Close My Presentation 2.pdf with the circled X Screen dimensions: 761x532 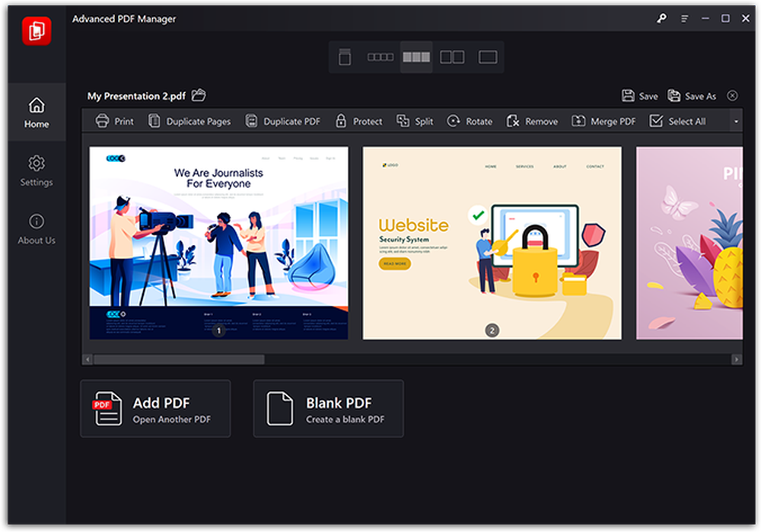pos(732,96)
